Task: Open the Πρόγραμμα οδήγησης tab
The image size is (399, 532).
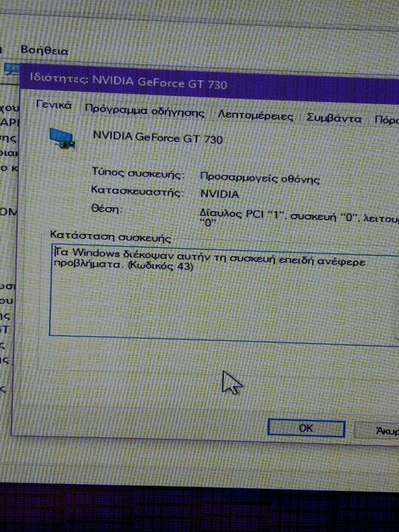Action: [145, 111]
